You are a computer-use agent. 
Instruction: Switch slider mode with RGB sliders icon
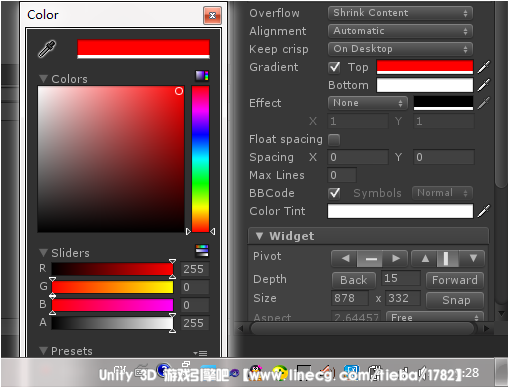click(202, 251)
